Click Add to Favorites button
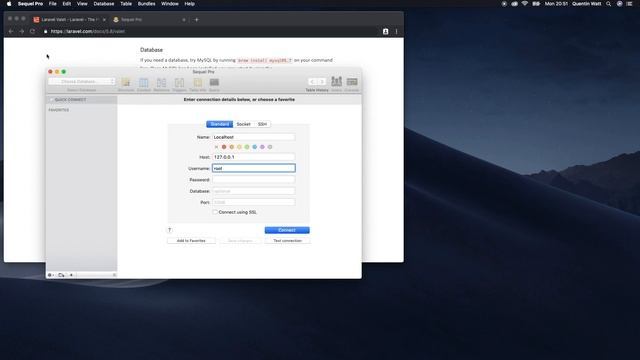 [191, 241]
